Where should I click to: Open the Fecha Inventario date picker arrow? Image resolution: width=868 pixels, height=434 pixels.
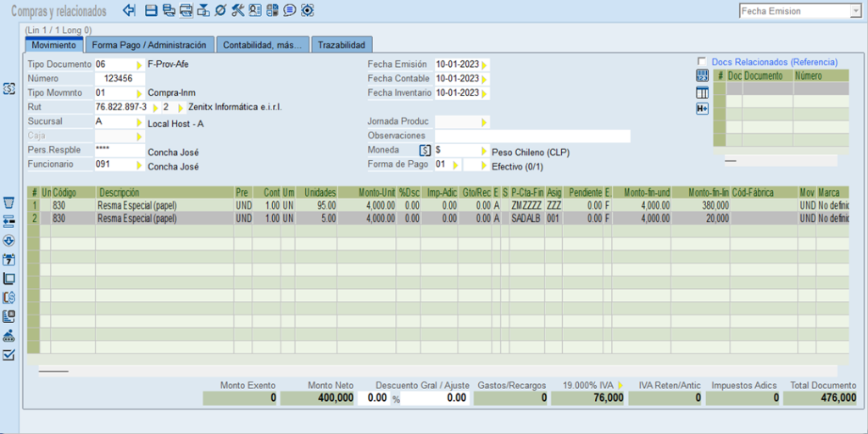(x=485, y=93)
